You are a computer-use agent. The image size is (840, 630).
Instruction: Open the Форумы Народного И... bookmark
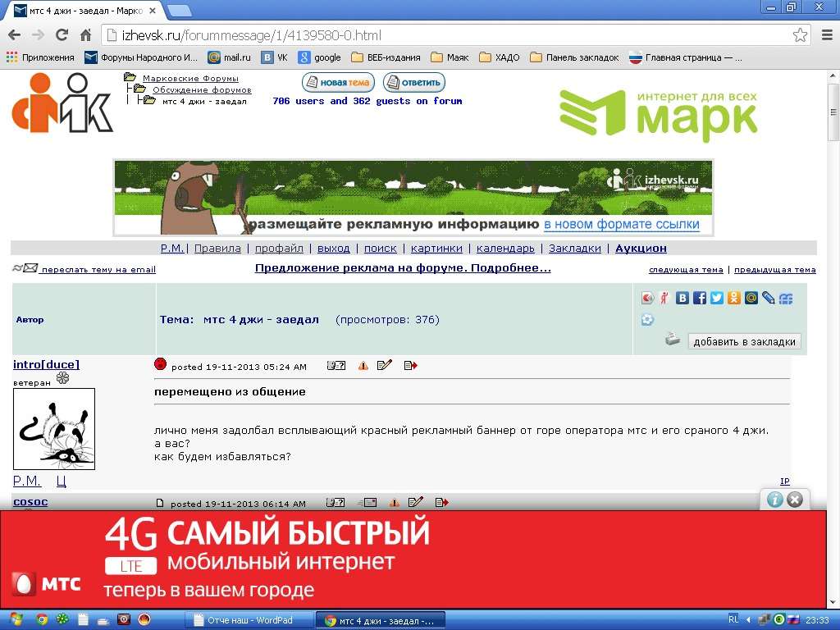point(141,57)
